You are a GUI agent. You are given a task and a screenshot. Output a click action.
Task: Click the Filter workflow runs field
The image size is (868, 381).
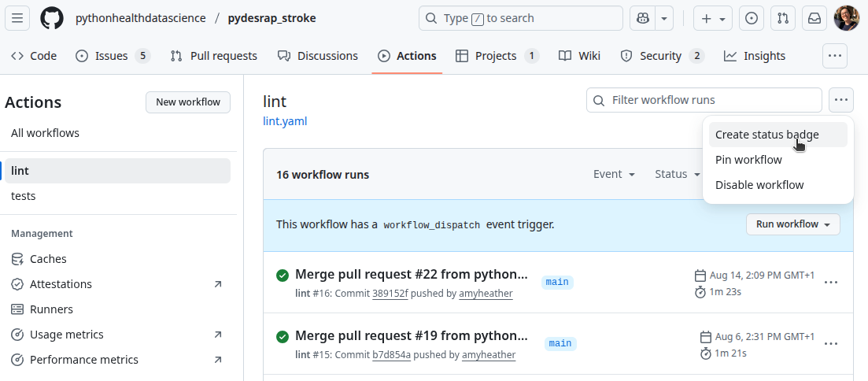tap(704, 100)
